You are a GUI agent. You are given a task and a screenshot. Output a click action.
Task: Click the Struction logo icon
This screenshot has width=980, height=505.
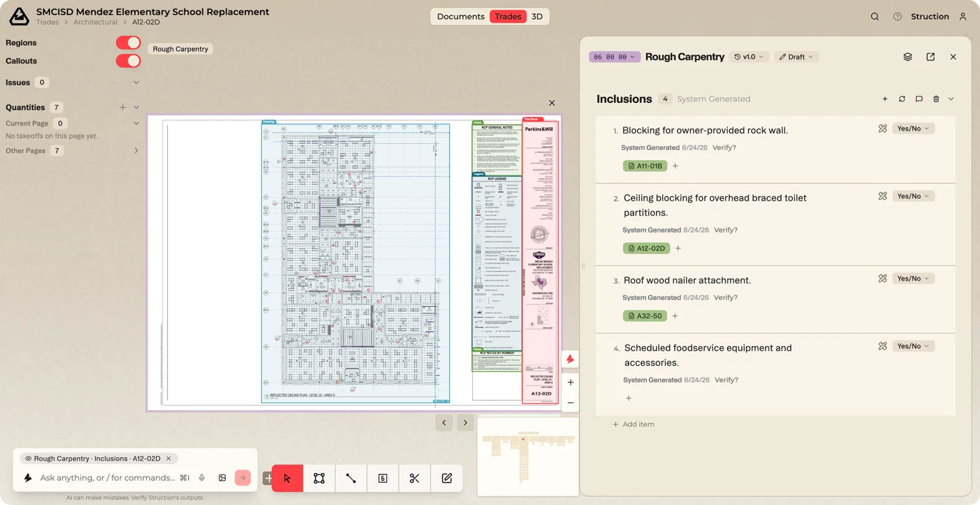(x=19, y=17)
